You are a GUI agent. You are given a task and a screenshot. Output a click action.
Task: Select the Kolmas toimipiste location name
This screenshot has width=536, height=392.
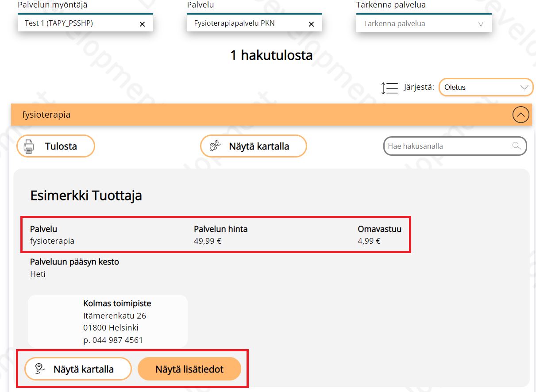117,304
